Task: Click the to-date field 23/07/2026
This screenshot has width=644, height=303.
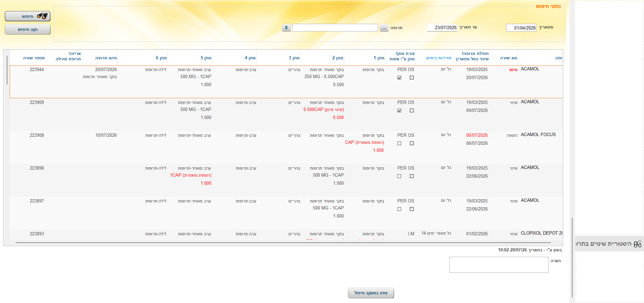Action: point(442,27)
